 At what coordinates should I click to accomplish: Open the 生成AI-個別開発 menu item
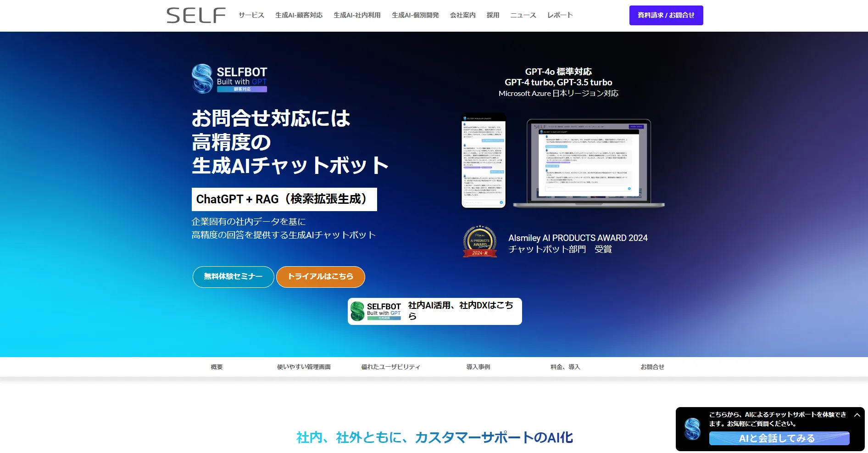415,15
